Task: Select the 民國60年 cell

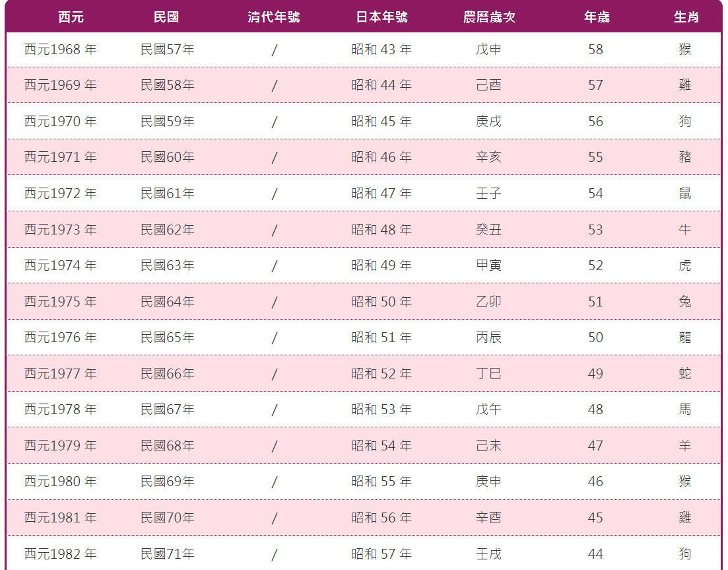Action: click(x=167, y=157)
